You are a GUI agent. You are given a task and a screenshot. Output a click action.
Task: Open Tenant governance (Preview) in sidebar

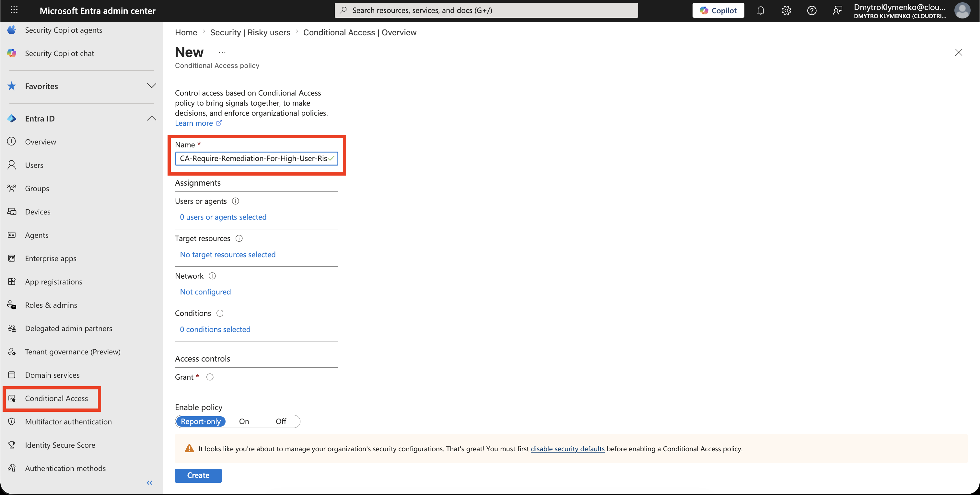(73, 352)
